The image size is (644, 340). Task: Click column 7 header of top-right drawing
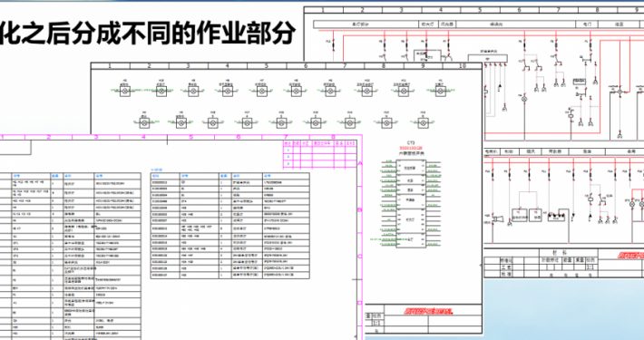click(x=558, y=10)
